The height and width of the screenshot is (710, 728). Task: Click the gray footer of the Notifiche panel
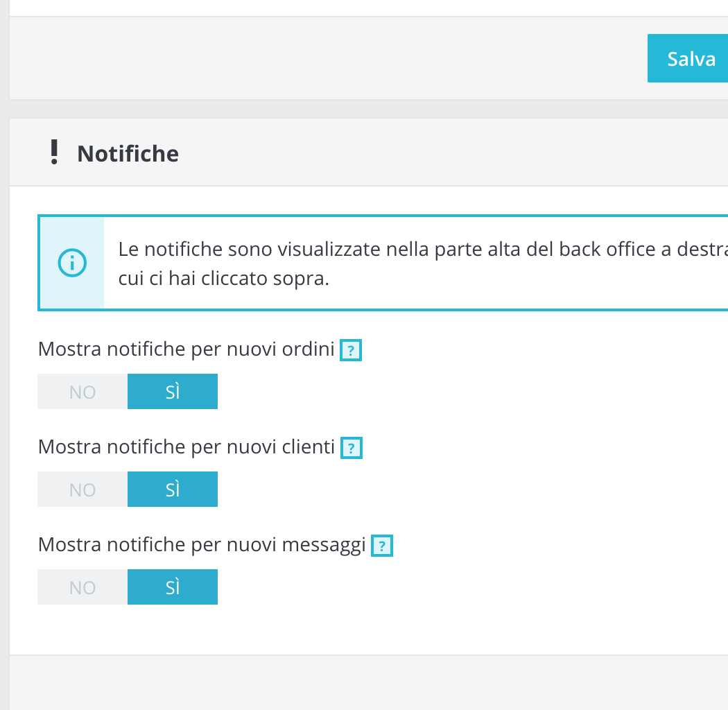[347, 682]
